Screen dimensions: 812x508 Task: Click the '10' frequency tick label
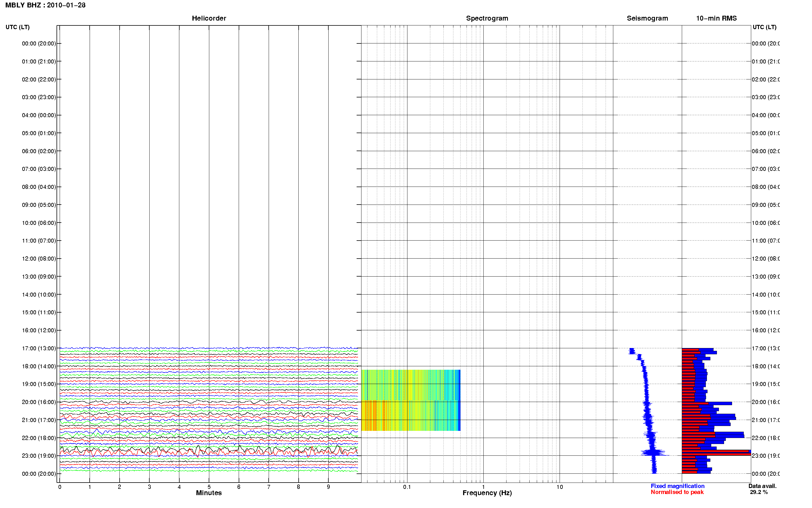560,487
